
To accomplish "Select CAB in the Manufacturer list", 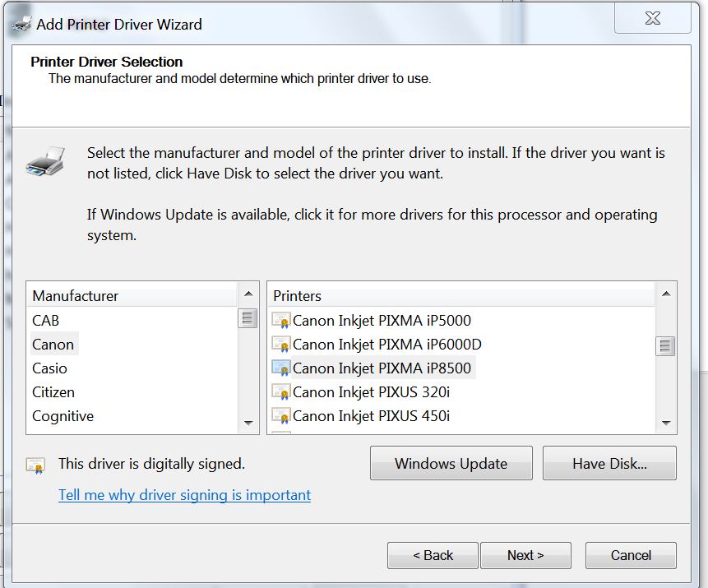I will [x=45, y=320].
